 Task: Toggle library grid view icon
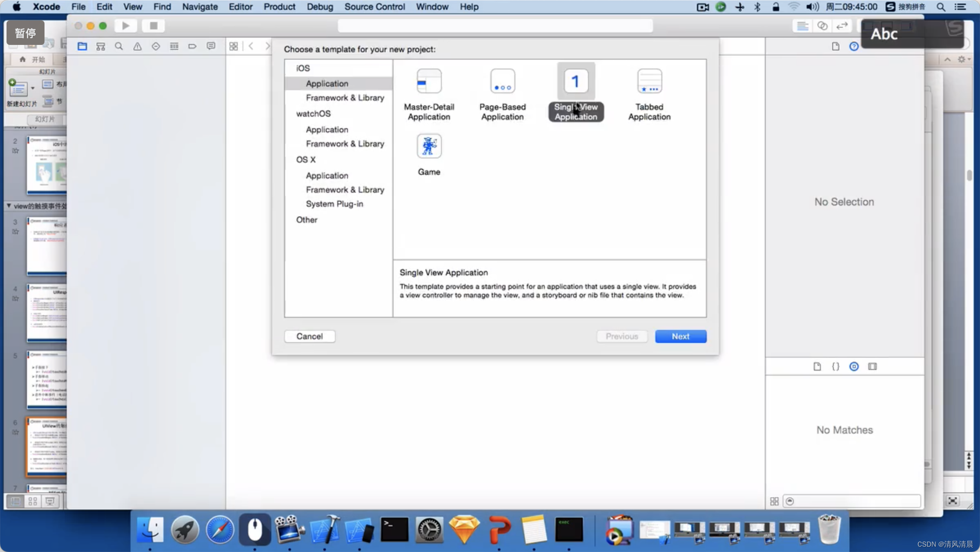pos(774,501)
